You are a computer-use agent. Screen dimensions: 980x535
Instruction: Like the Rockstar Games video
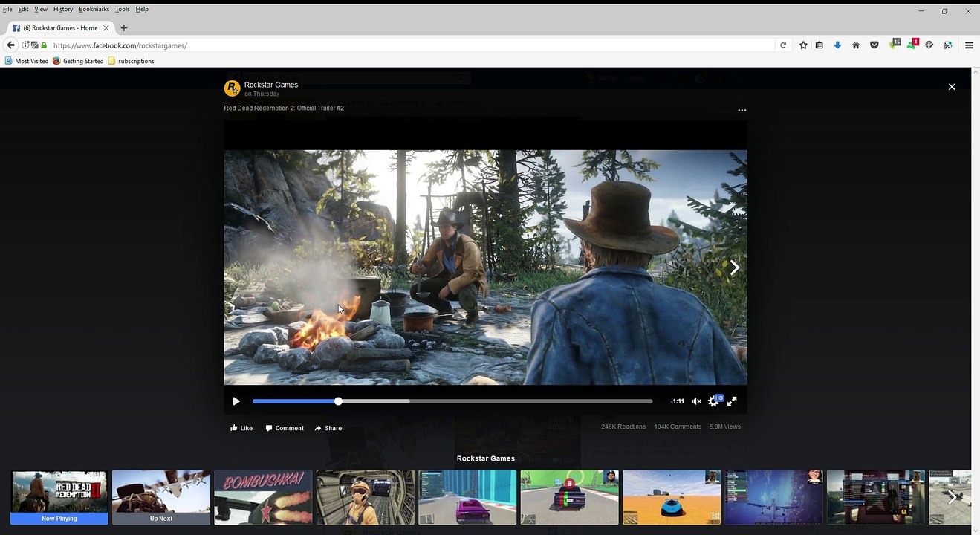pyautogui.click(x=241, y=428)
